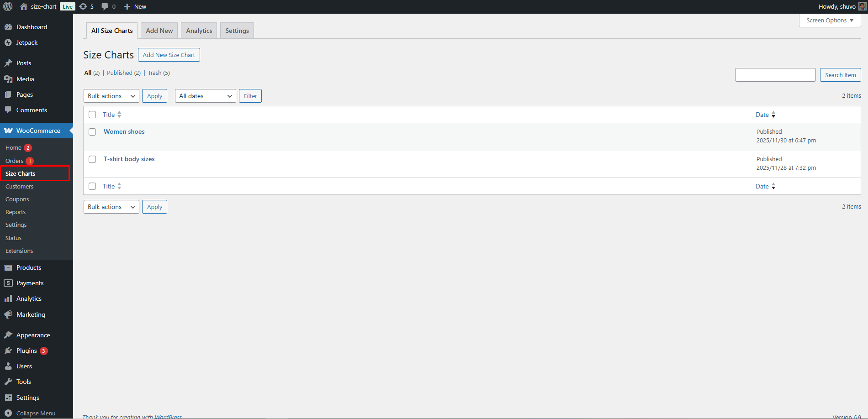Open Reports in WooCommerce submenu
This screenshot has height=419, width=868.
coord(16,212)
